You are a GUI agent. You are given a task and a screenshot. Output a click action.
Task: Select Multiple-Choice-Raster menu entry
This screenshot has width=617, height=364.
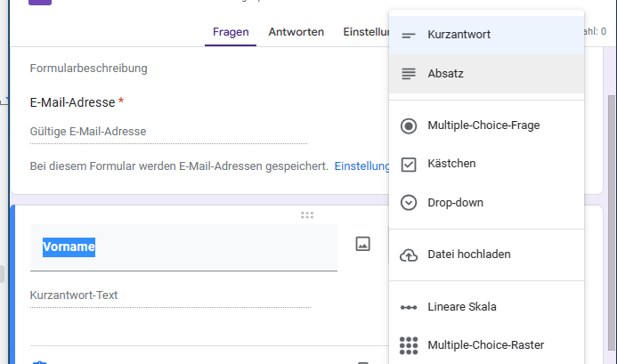pyautogui.click(x=485, y=345)
